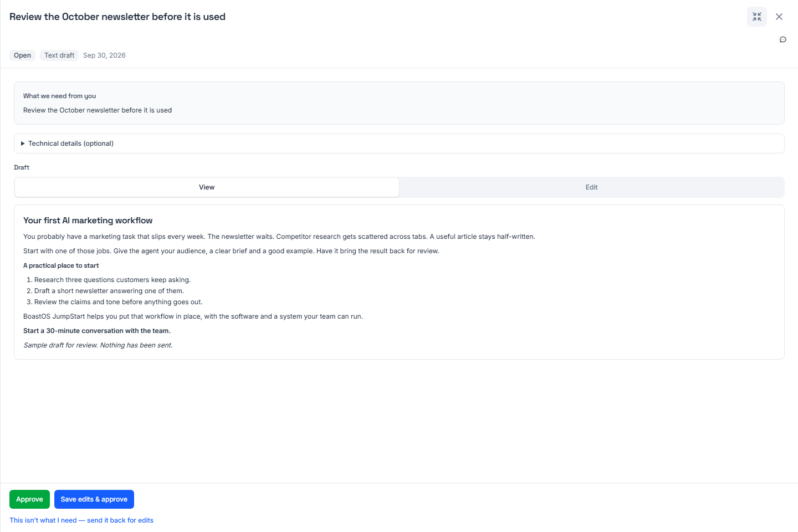The height and width of the screenshot is (532, 798).
Task: Click paragraph starting 'You probably have a marketing task'
Action: point(279,237)
